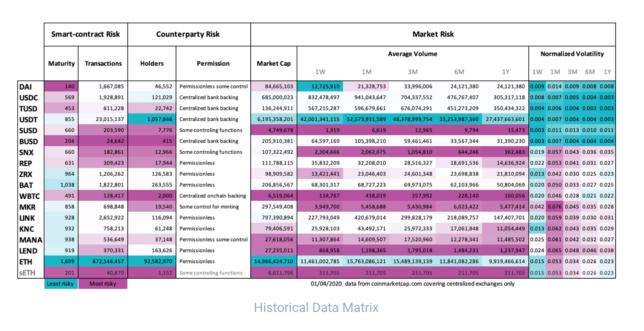This screenshot has height=331, width=644.
Task: Select the USDT row label
Action: (28, 120)
